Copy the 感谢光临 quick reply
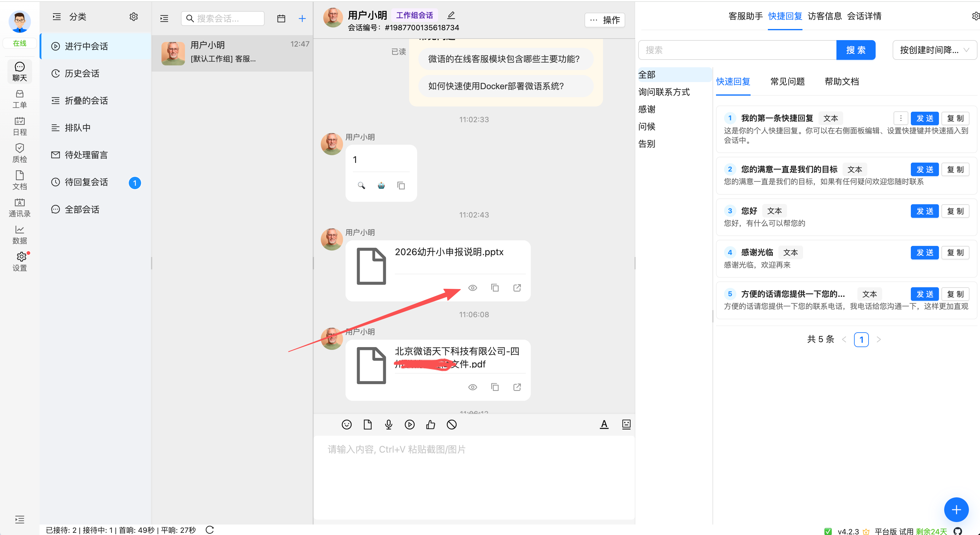This screenshot has width=980, height=535. pyautogui.click(x=955, y=252)
